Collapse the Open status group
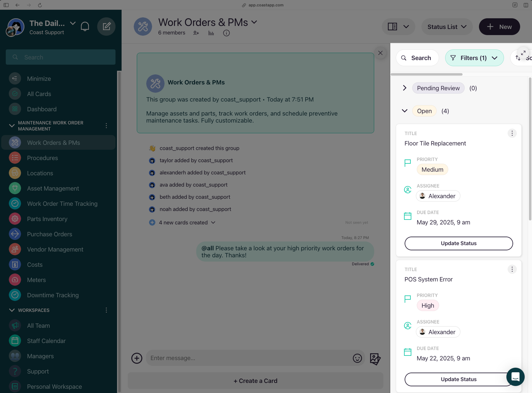This screenshot has height=393, width=532. click(x=405, y=111)
